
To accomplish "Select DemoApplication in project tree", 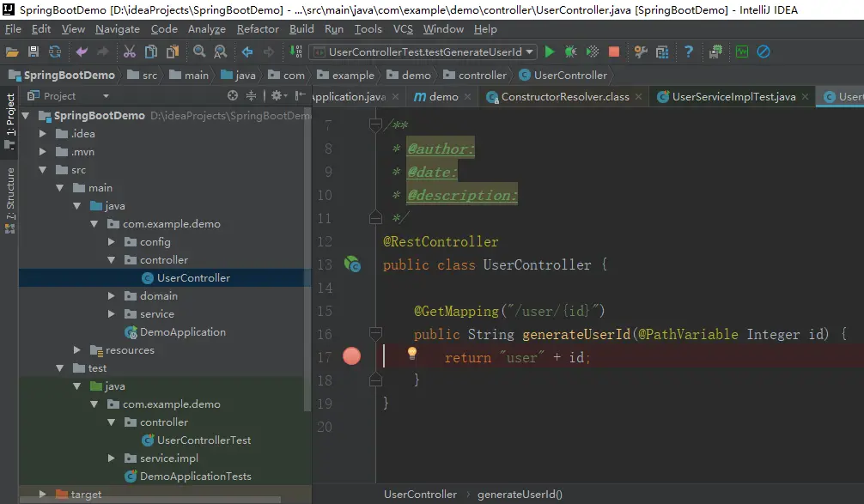I will click(182, 332).
